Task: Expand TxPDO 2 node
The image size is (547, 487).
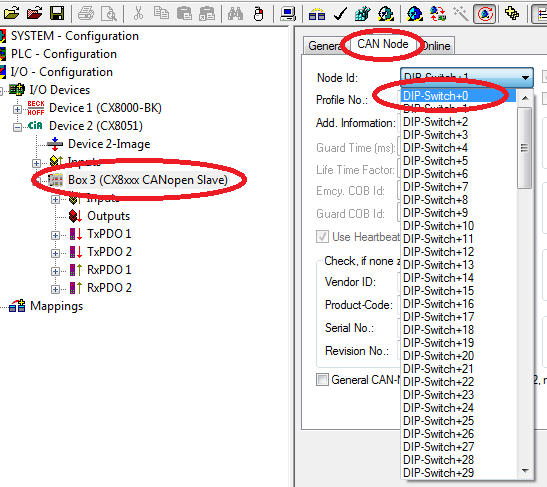Action: pos(55,253)
